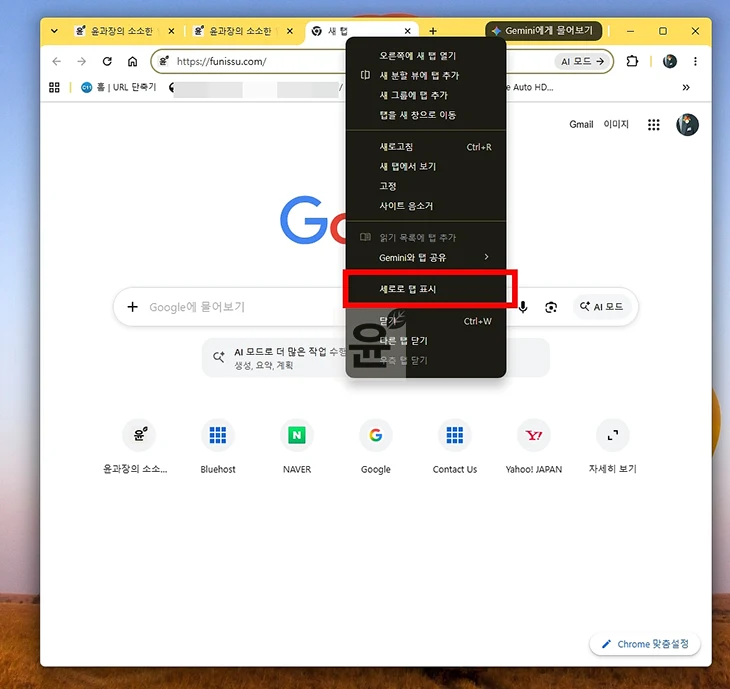The width and height of the screenshot is (730, 689).
Task: Open the bookmarks apps grid icon
Action: [54, 87]
